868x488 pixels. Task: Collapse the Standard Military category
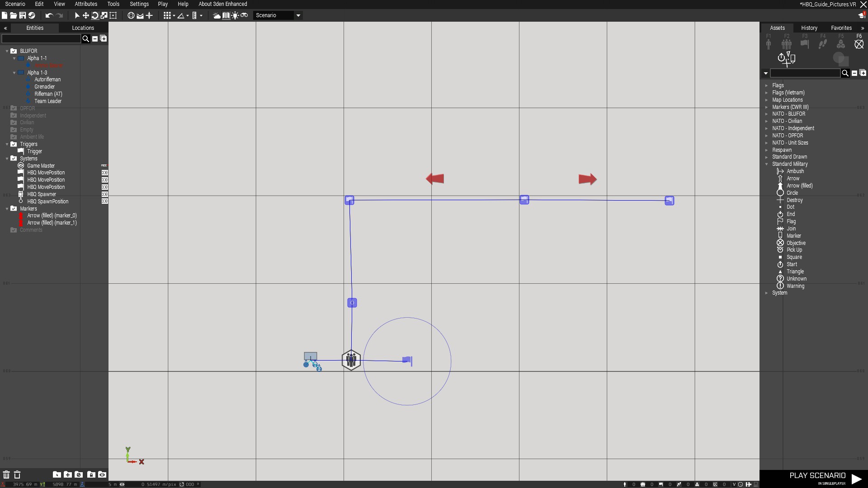point(766,164)
